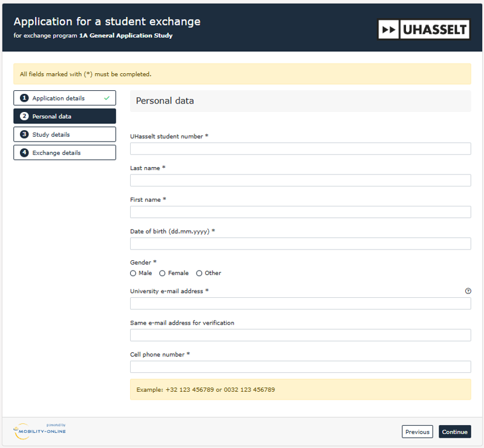Click the Previous button

click(417, 432)
